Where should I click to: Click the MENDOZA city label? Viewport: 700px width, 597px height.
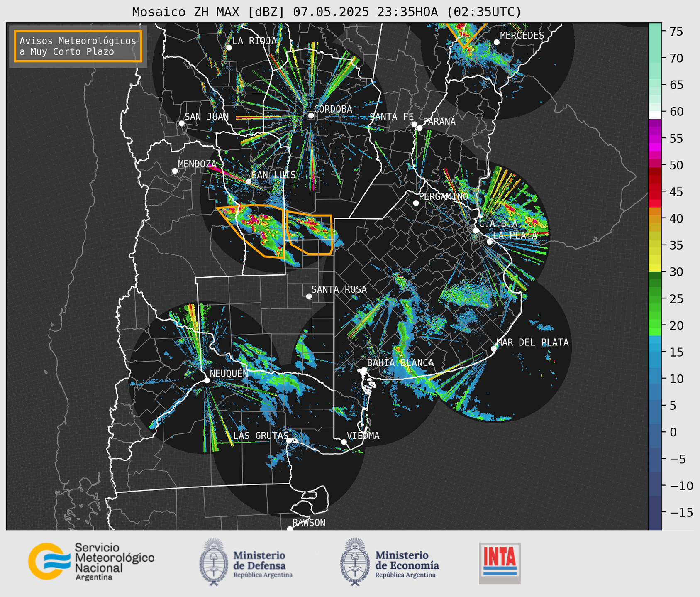pyautogui.click(x=198, y=164)
